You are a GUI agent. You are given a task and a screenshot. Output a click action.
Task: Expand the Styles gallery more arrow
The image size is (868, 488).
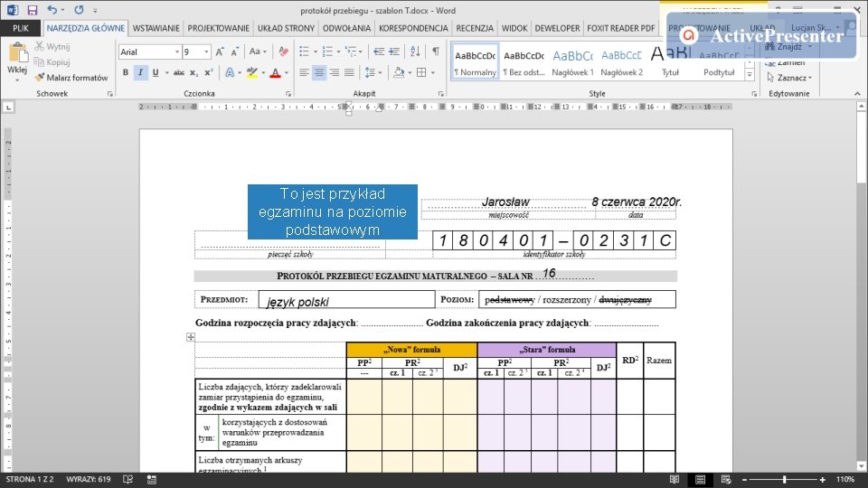pyautogui.click(x=750, y=75)
